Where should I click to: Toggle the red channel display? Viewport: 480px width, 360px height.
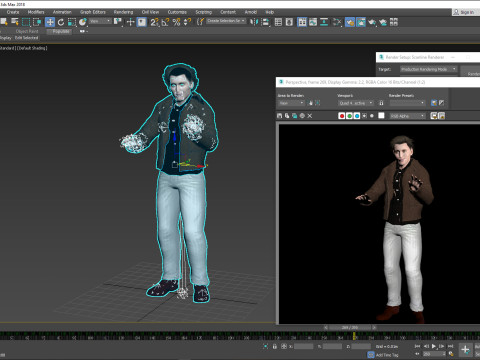pos(342,116)
